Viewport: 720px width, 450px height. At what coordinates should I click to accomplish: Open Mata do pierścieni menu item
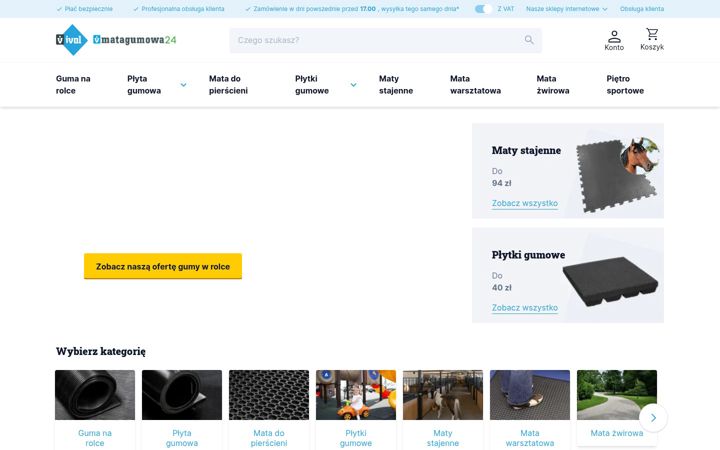[228, 84]
